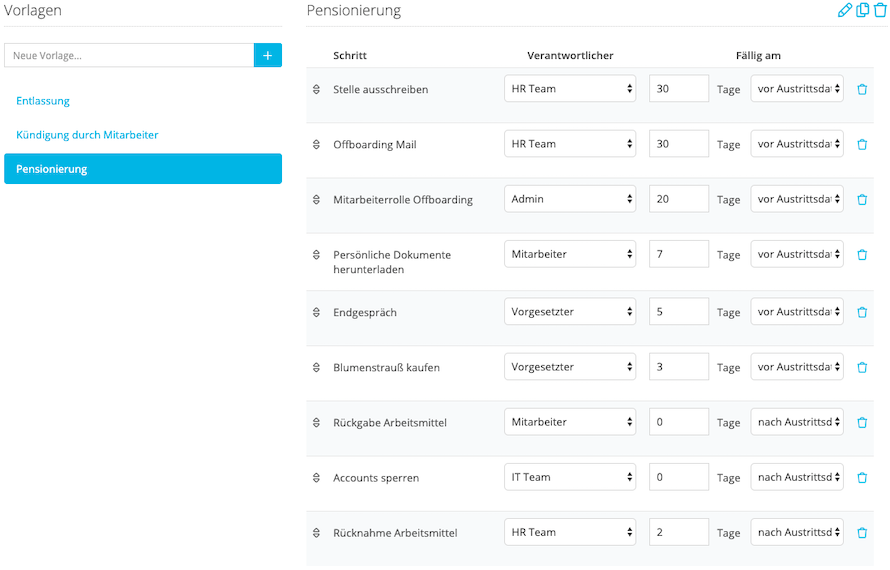The image size is (890, 570).
Task: Delete the Rücknahme Arbeitsmittel step
Action: (x=862, y=533)
